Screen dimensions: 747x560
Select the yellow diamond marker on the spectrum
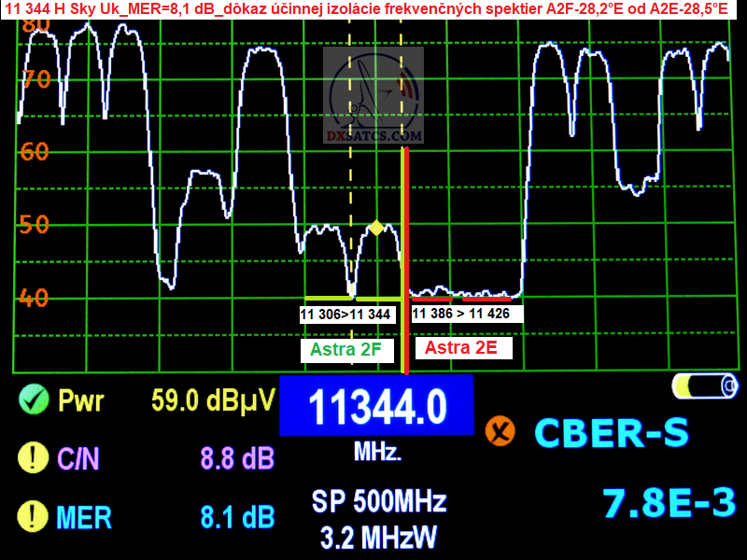pyautogui.click(x=375, y=227)
